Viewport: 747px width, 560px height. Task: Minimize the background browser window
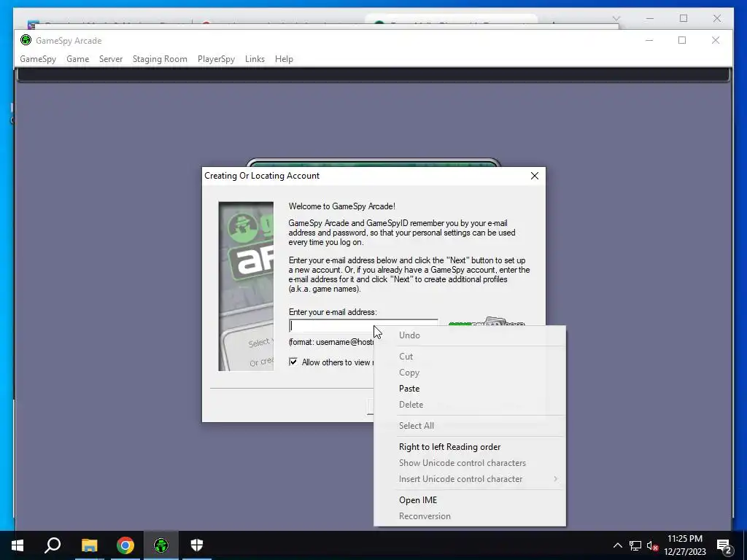pos(650,18)
